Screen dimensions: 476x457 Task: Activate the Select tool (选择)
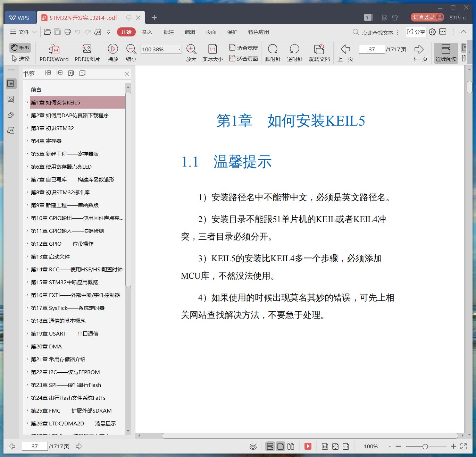[20, 59]
